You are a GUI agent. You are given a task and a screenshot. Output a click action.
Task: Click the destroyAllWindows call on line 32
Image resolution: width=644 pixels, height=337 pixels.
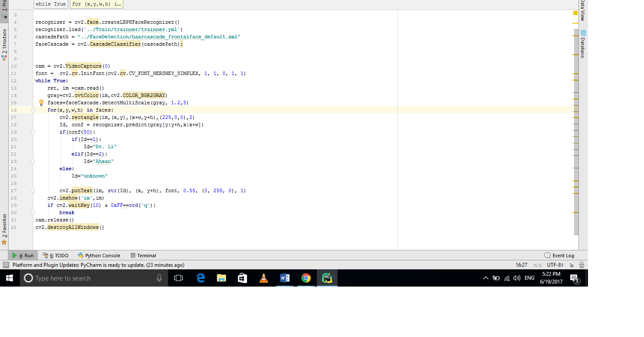coord(73,227)
